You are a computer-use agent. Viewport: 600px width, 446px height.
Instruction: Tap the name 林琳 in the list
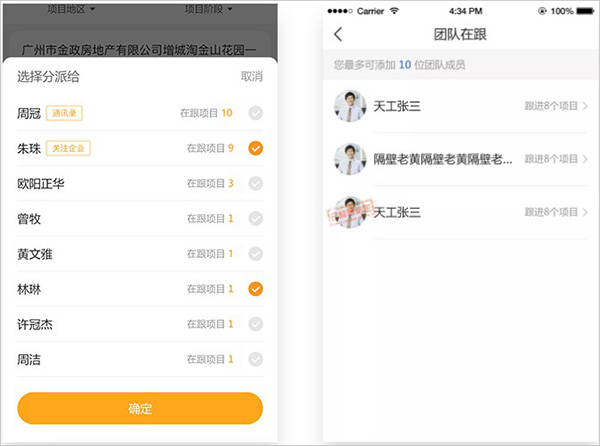coord(29,289)
